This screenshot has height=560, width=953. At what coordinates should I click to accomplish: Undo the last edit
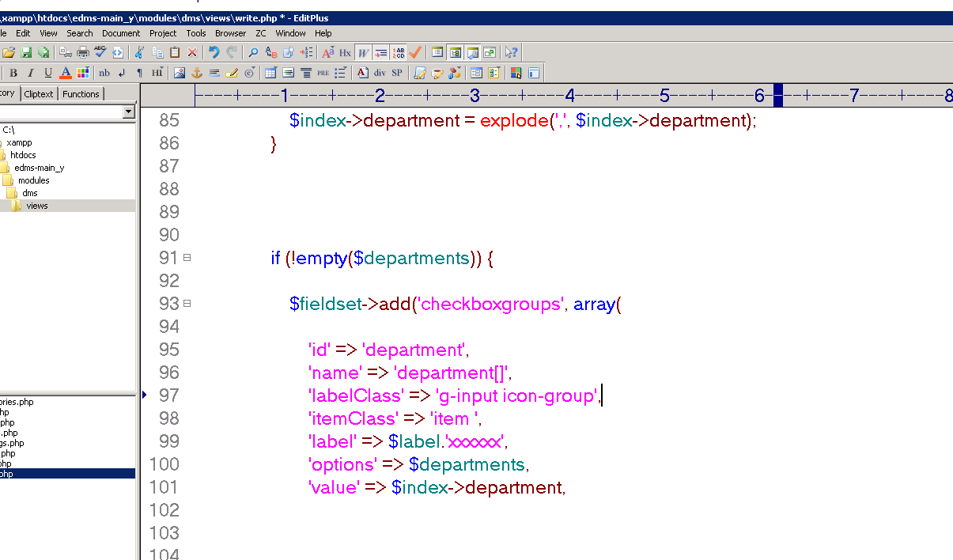214,52
